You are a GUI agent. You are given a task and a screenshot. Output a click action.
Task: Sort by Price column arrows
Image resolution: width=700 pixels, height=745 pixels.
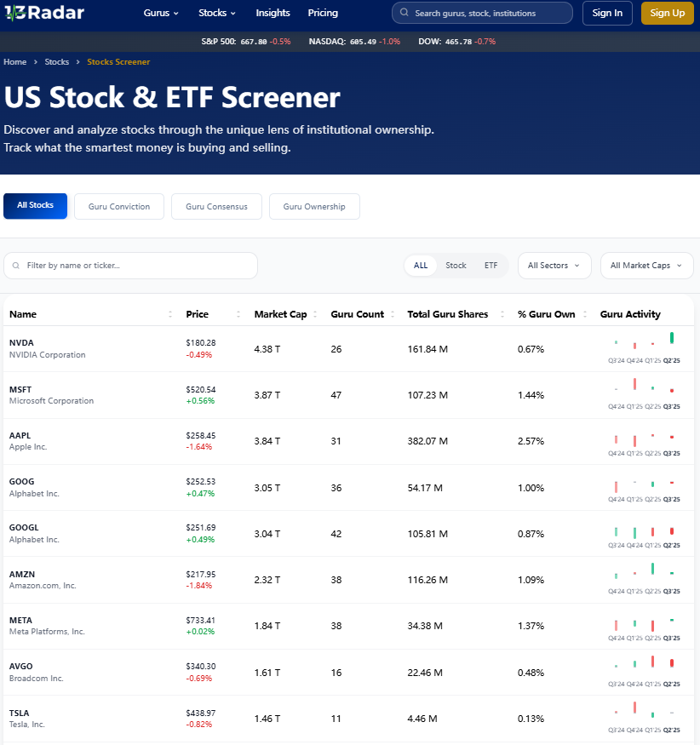[x=238, y=314]
